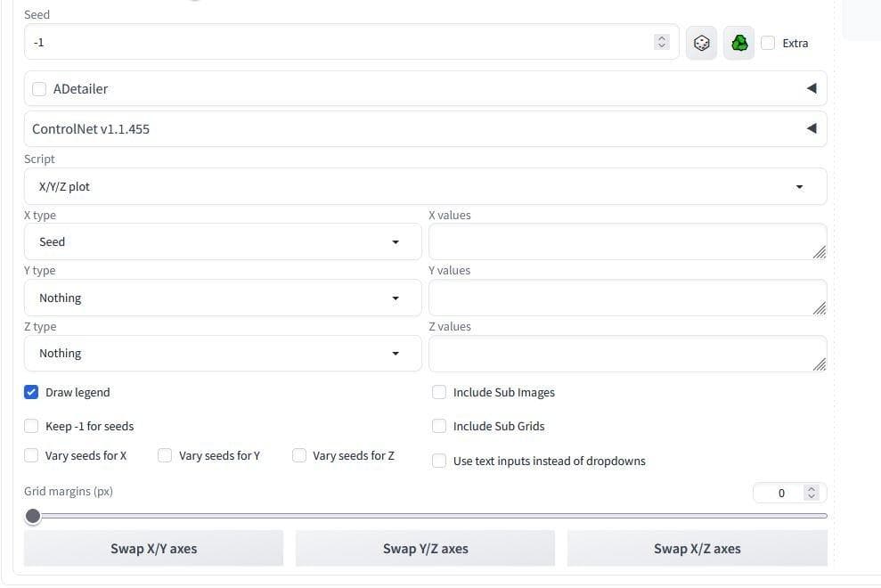Open the X type Seed dropdown
881x588 pixels.
(223, 242)
